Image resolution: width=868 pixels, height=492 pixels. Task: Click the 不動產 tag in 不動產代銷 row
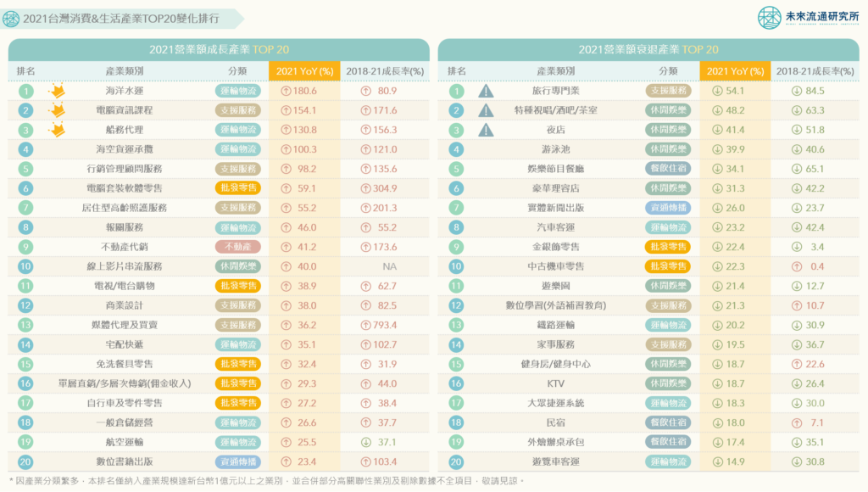point(238,247)
